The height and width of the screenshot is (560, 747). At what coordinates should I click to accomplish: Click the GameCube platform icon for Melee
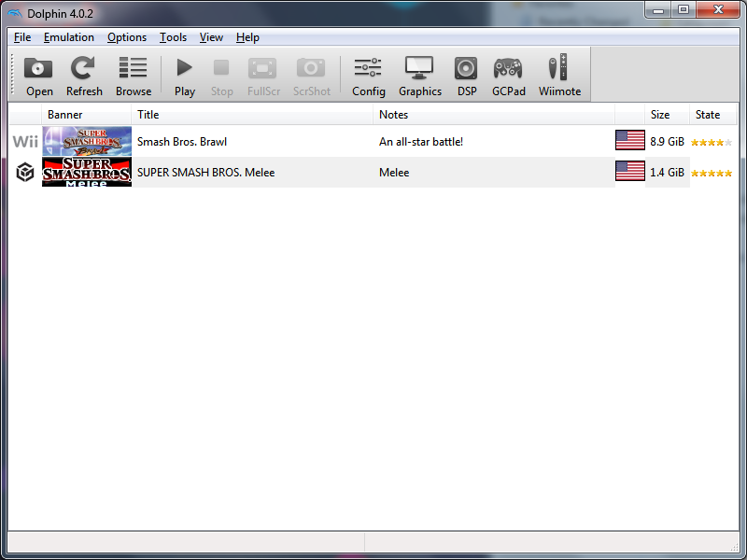click(25, 173)
